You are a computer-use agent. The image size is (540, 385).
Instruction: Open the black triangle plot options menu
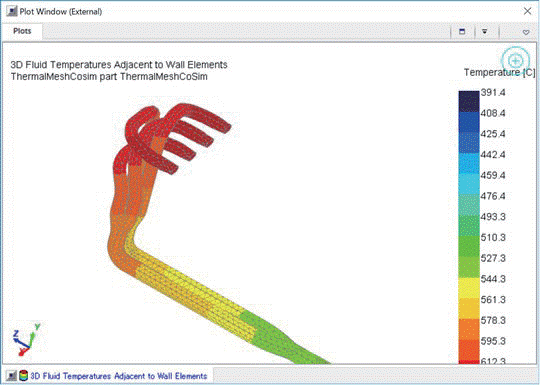485,32
